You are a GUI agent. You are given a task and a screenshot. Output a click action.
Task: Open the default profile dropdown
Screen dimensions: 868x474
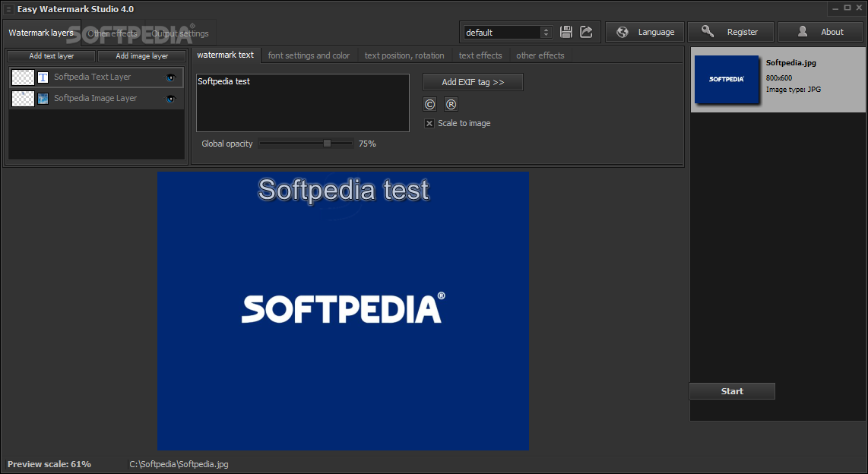click(x=546, y=33)
